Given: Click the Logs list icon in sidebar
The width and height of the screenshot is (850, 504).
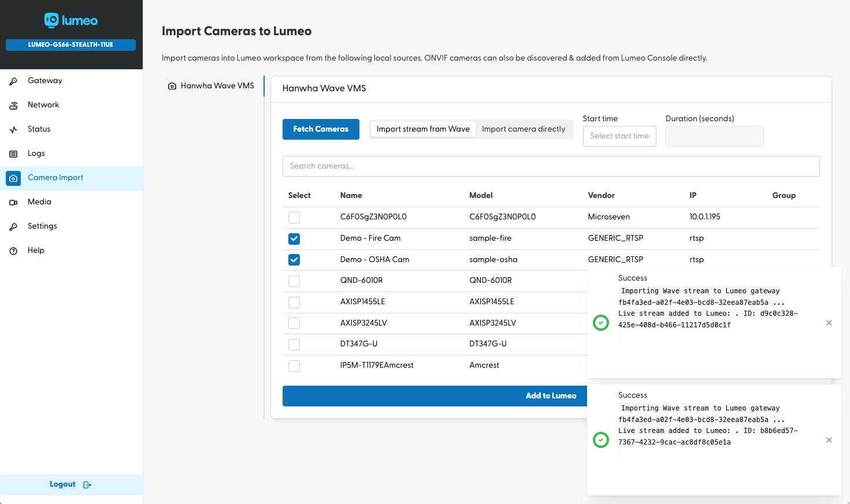Looking at the screenshot, I should coord(13,154).
